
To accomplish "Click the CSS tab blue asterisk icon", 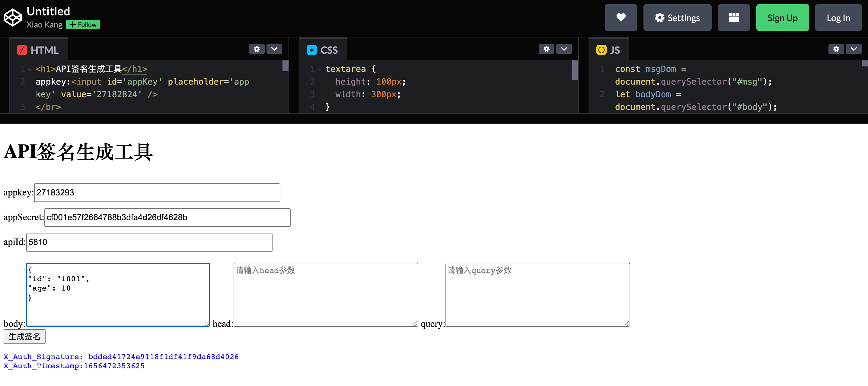I will (311, 50).
